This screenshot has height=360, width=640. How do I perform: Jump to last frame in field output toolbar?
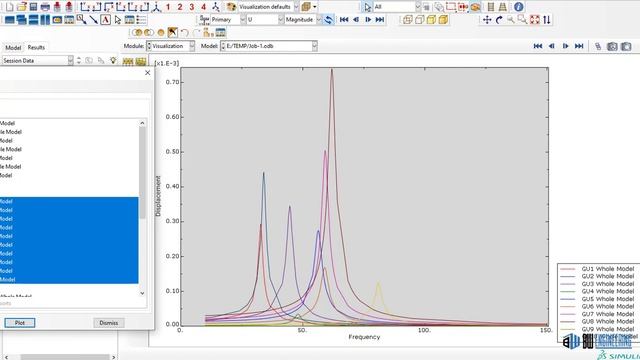380,20
